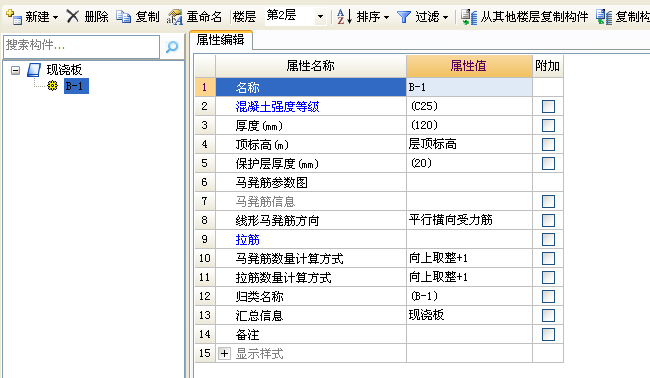Click the 归类名称 value (B-1)
The height and width of the screenshot is (378, 650).
(x=469, y=296)
